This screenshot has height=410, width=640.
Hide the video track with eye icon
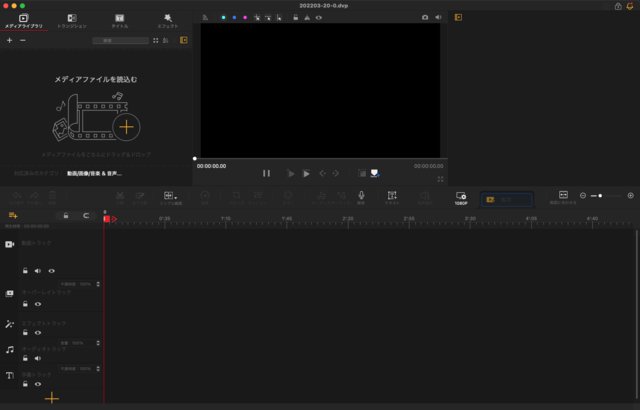51,270
